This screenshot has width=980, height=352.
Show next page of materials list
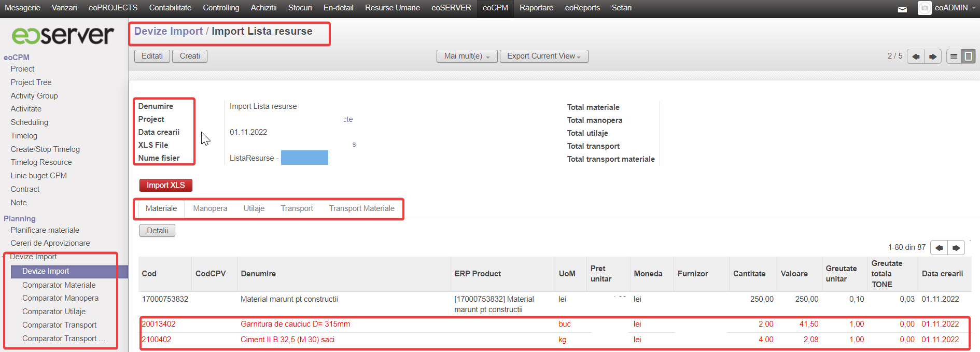[956, 248]
